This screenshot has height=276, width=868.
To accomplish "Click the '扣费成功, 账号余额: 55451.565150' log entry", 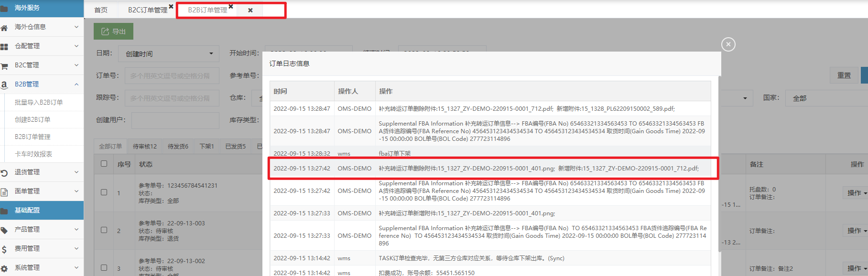I will tap(426, 273).
